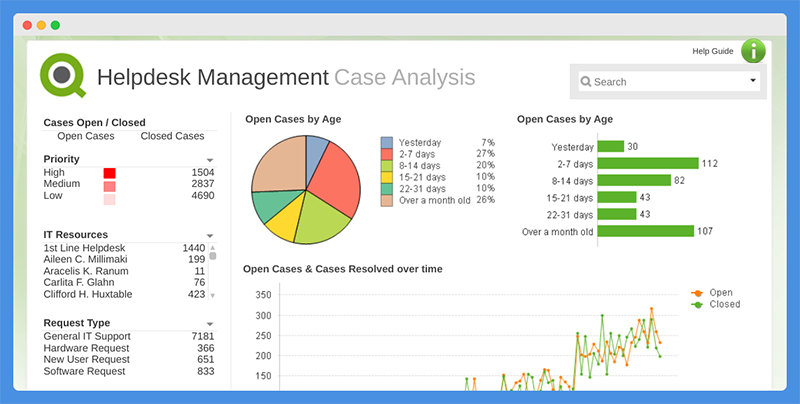Click the Medium priority pink swatch
The width and height of the screenshot is (800, 404).
tap(110, 186)
